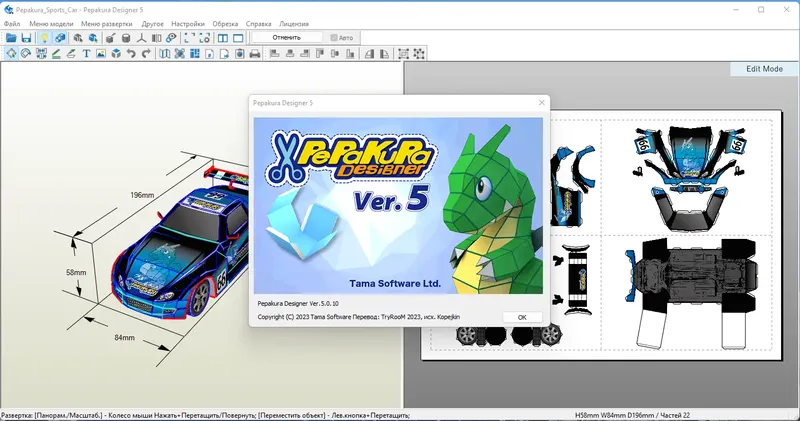Click the rightmost icon in second toolbar
Screen dimensions: 800x421
click(x=419, y=54)
